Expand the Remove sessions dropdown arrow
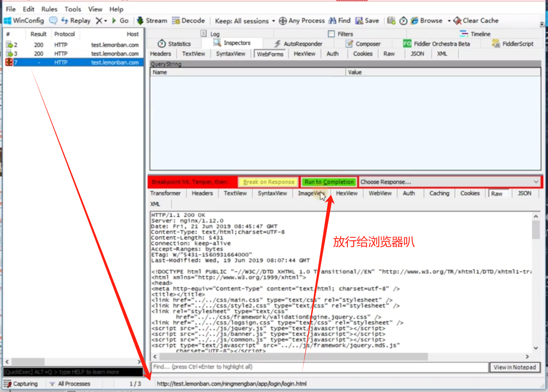This screenshot has height=392, width=548. point(106,21)
